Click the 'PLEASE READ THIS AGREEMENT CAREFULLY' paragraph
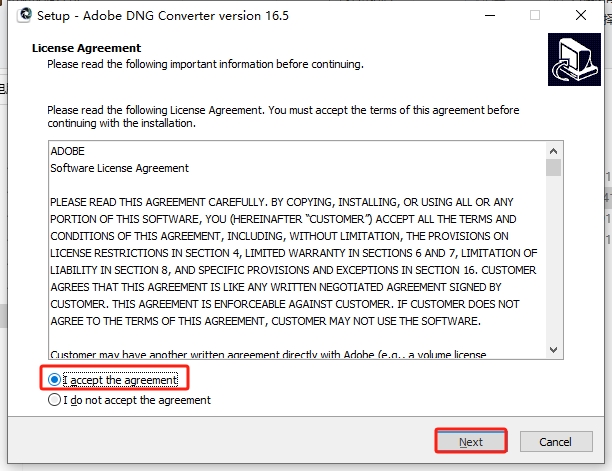 [x=294, y=261]
